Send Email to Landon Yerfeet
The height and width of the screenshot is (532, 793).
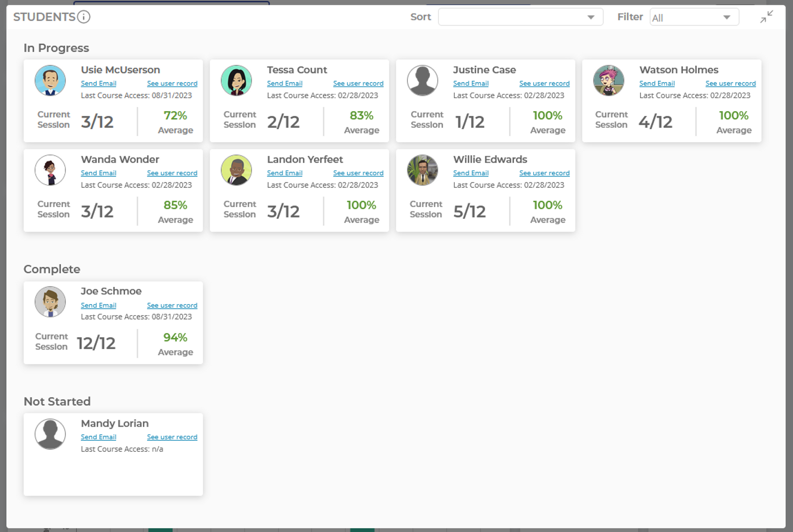285,173
